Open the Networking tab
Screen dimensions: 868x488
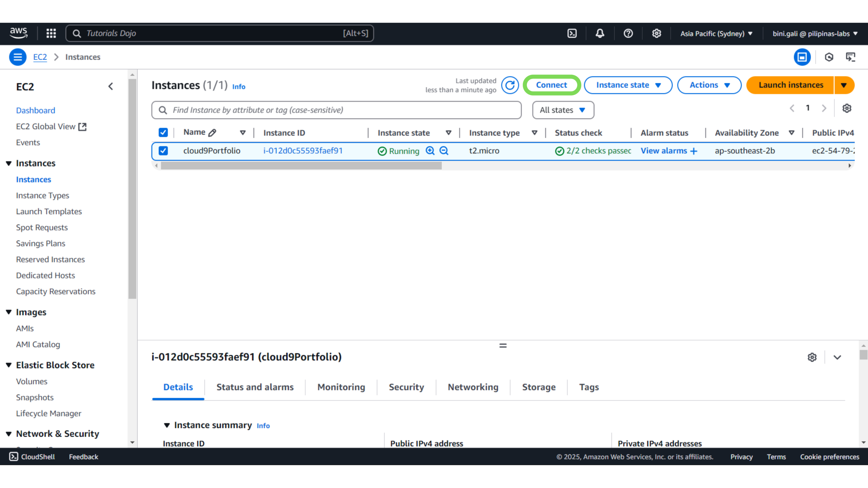click(x=473, y=387)
